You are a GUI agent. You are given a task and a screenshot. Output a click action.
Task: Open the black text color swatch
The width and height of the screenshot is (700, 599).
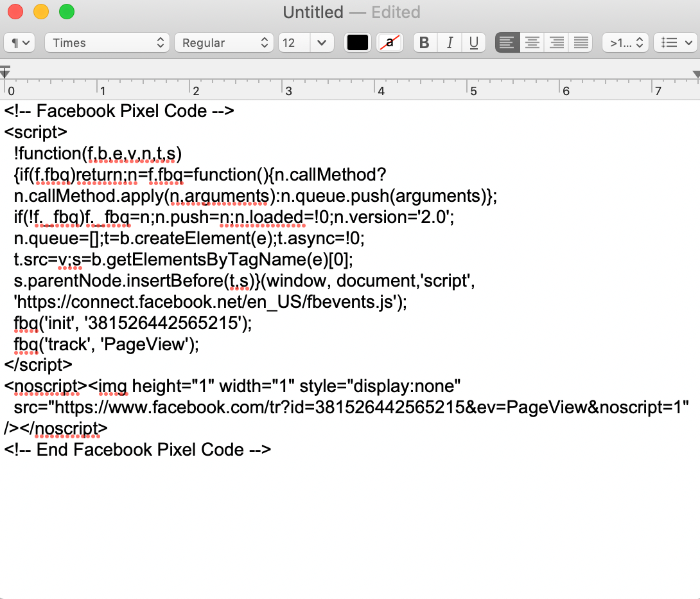pyautogui.click(x=358, y=43)
